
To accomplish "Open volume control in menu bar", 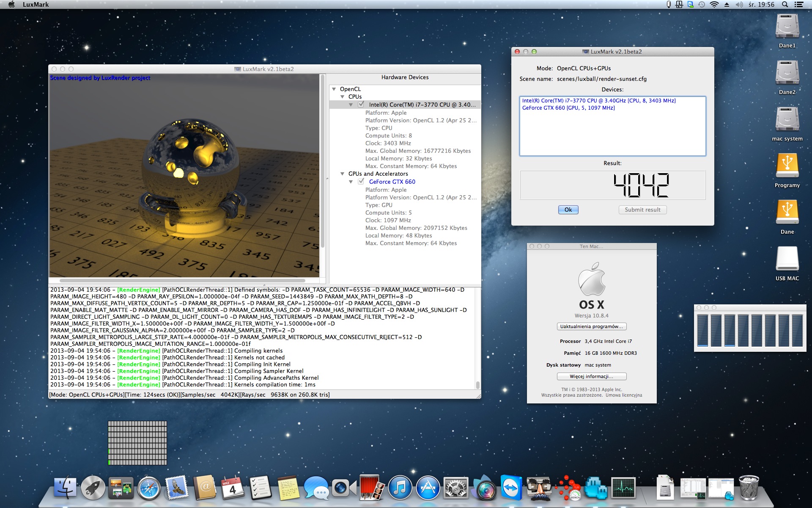I will click(739, 5).
